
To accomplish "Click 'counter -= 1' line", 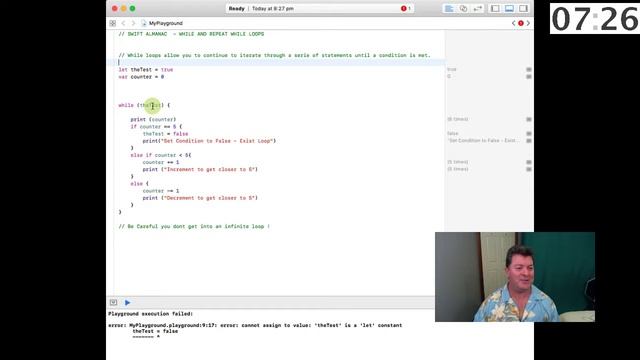I will pos(161,191).
